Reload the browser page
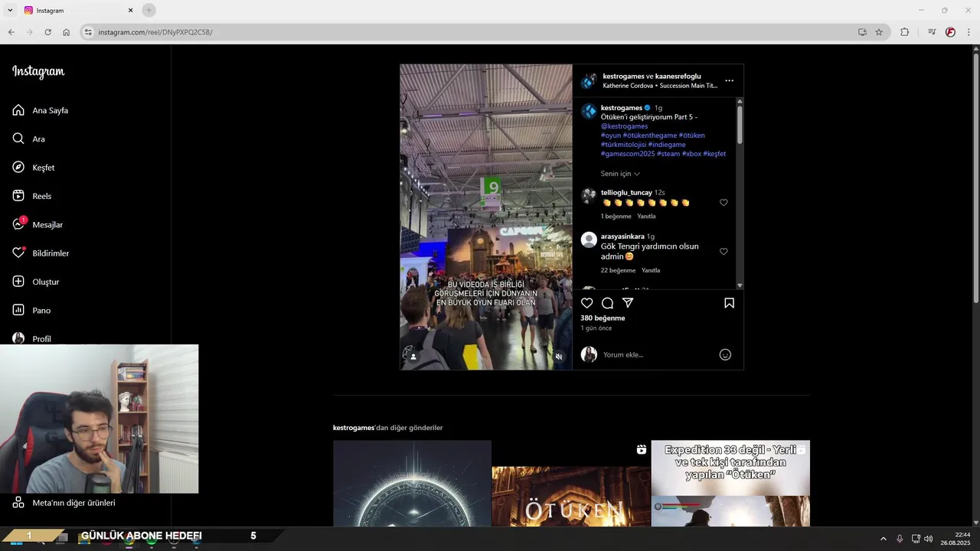This screenshot has height=551, width=980. click(47, 32)
